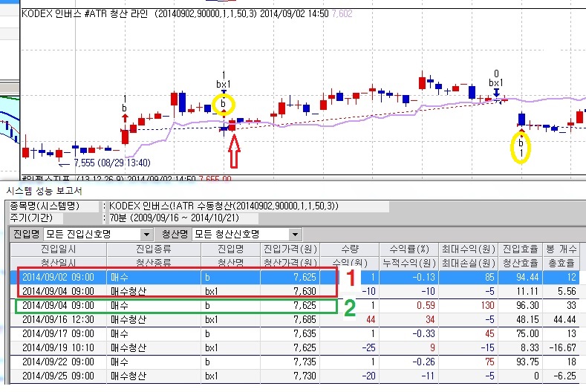The height and width of the screenshot is (392, 586).
Task: Select the entry row dated 2014/09/22 09:00
Action: click(295, 362)
